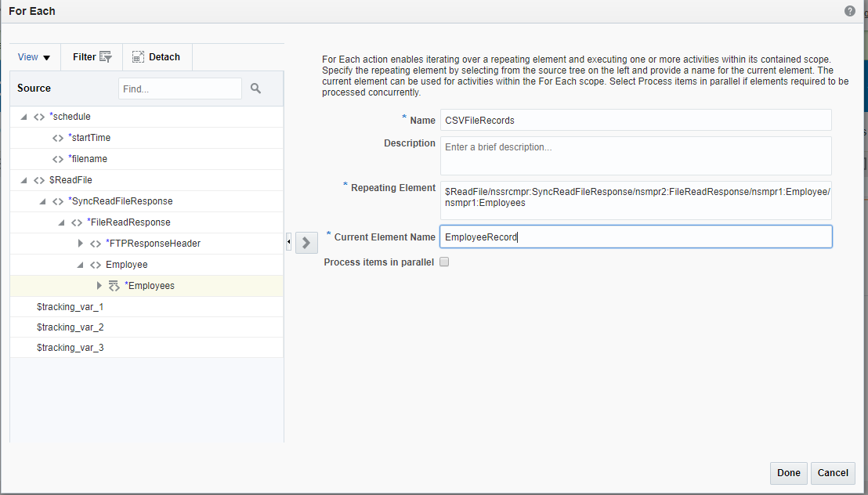Select $tracking_var_2 in source tree
This screenshot has height=495, width=868.
click(70, 327)
